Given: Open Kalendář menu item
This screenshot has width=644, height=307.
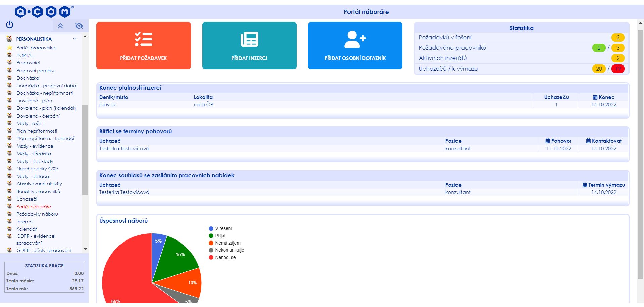Looking at the screenshot, I should pyautogui.click(x=27, y=229).
